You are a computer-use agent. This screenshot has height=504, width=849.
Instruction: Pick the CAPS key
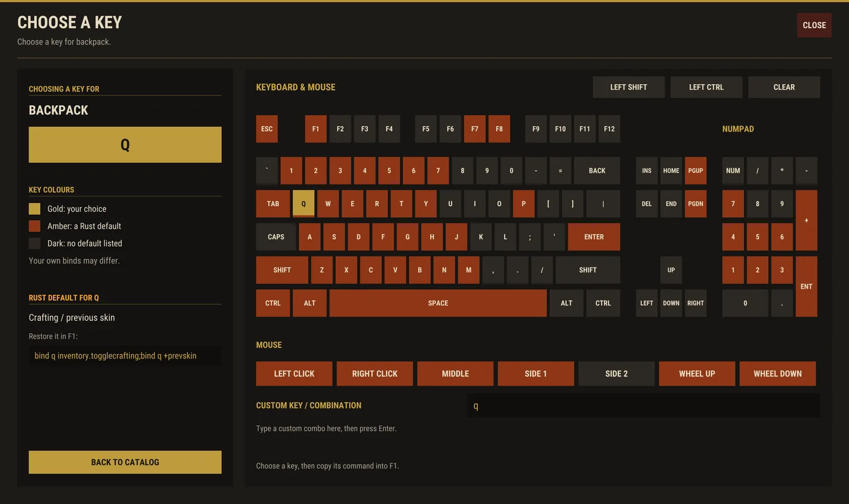[x=276, y=237]
